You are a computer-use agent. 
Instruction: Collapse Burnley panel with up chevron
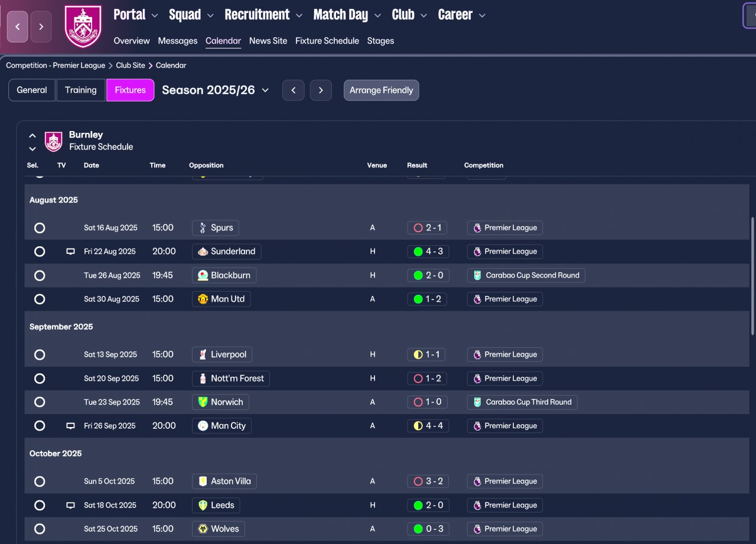click(x=32, y=136)
